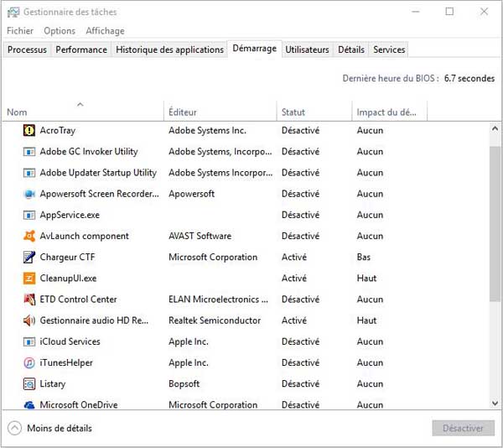Image resolution: width=503 pixels, height=448 pixels.
Task: Click the iTunesHelper music note icon
Action: [x=29, y=362]
